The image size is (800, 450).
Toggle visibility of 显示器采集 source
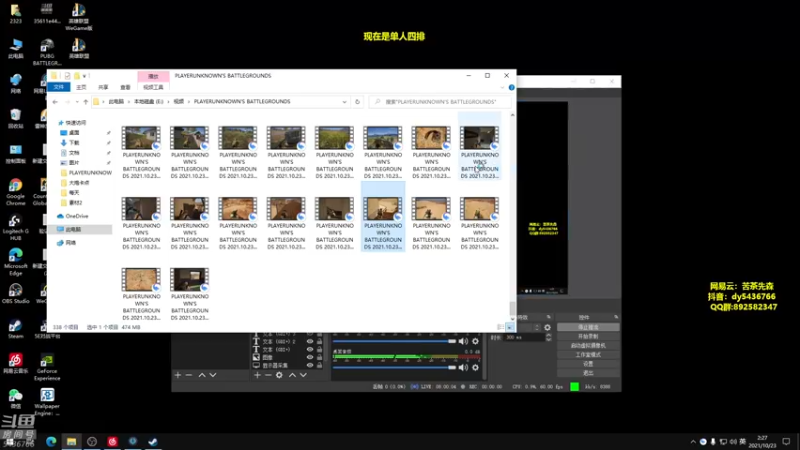[310, 365]
